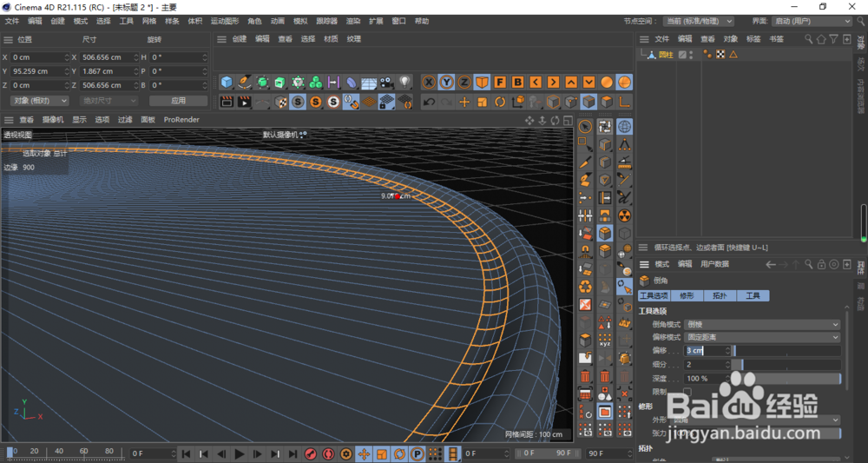The width and height of the screenshot is (868, 463).
Task: Select the Scale tool icon
Action: (482, 102)
